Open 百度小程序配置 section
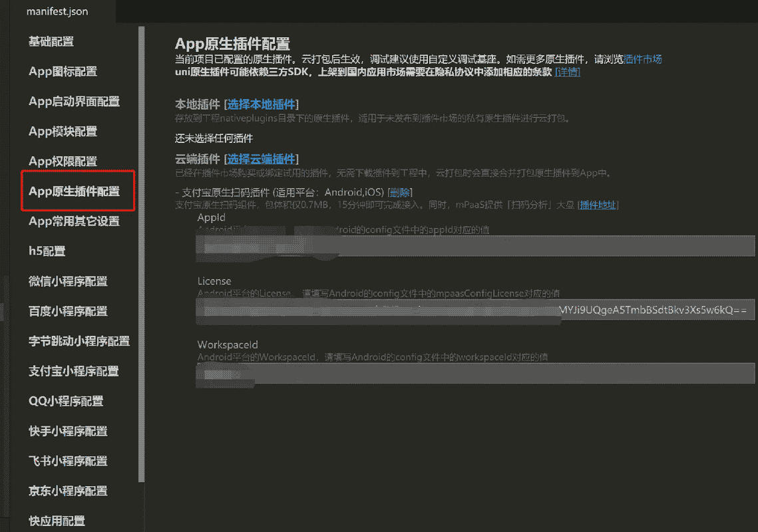Viewport: 758px width, 532px height. [x=68, y=311]
